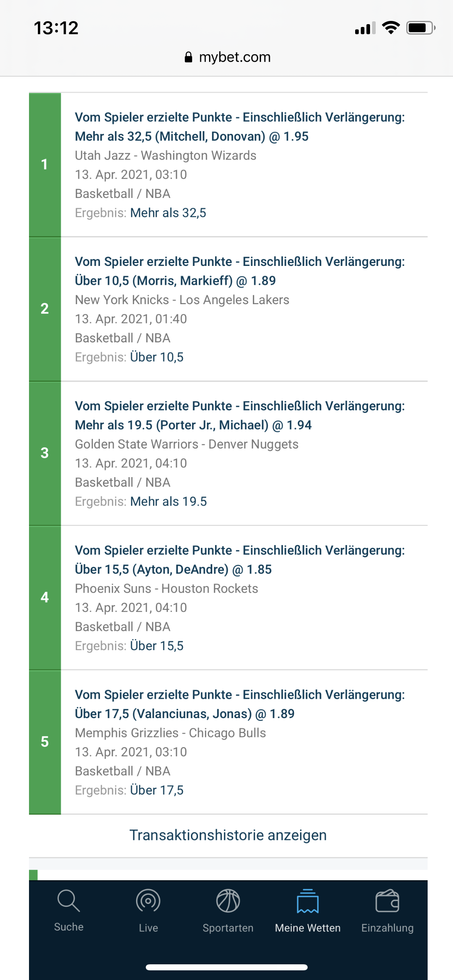Viewport: 453px width, 980px height.
Task: Tap the green number 1 bet marker
Action: click(45, 164)
